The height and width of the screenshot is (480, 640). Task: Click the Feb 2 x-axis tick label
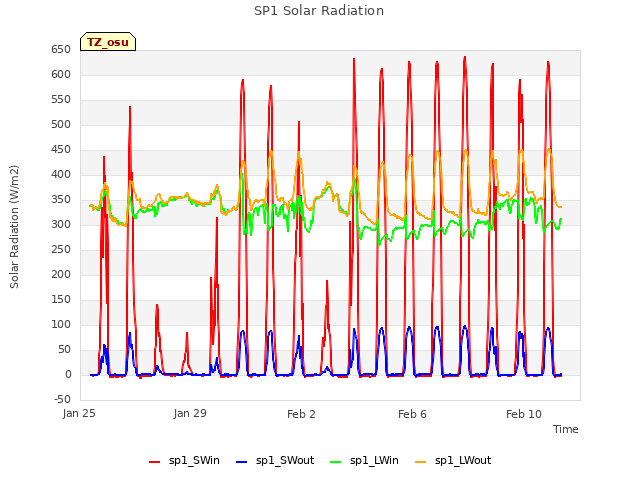(x=301, y=414)
